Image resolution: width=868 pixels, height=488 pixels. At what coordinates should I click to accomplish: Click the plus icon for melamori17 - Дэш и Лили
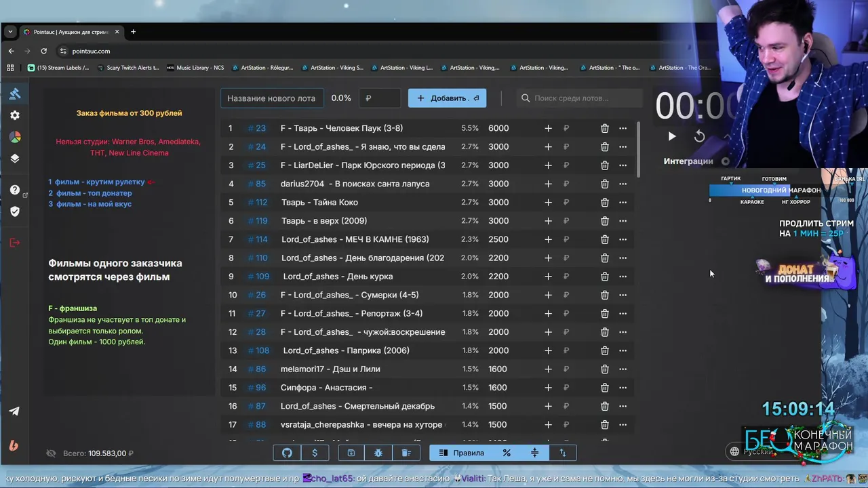[548, 369]
